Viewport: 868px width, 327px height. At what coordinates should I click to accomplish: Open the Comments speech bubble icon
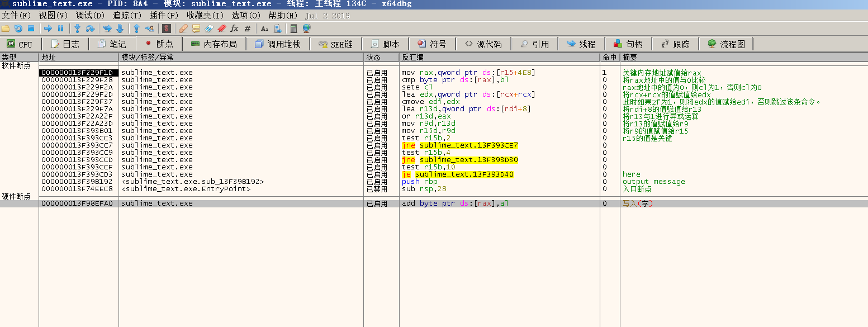tap(196, 28)
